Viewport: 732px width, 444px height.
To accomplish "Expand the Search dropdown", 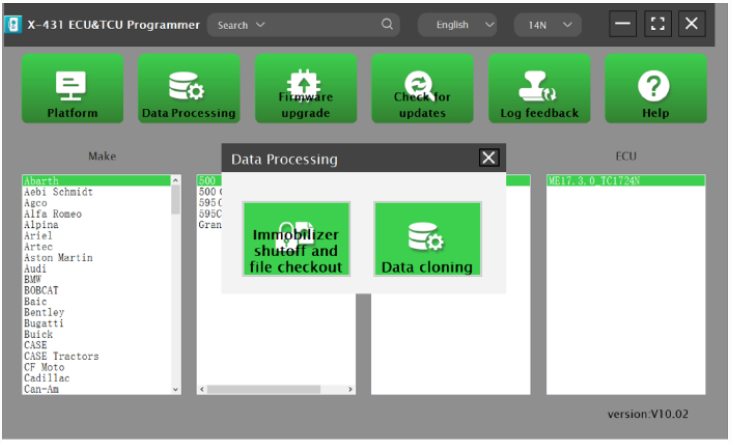I will pos(260,25).
